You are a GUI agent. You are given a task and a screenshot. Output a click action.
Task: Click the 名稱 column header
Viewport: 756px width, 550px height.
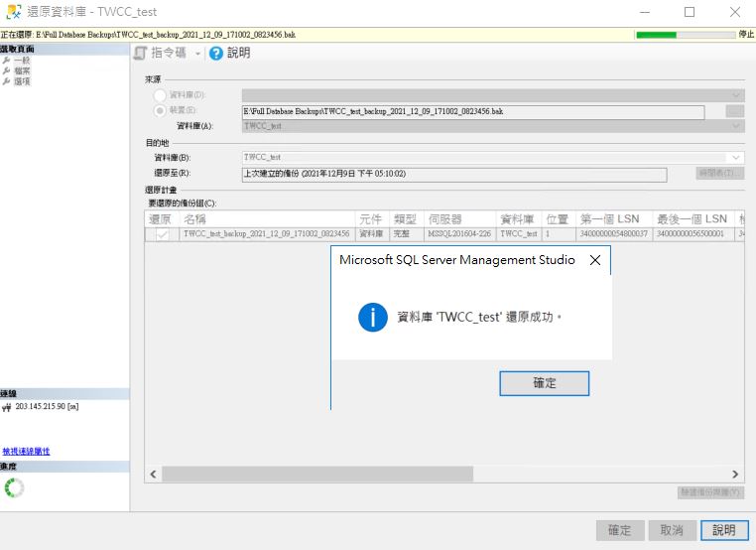click(x=267, y=219)
